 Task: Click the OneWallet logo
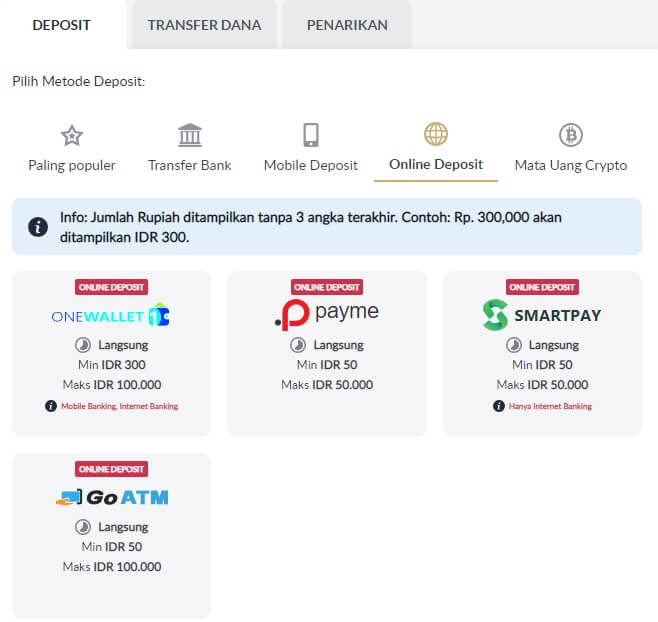(x=111, y=316)
